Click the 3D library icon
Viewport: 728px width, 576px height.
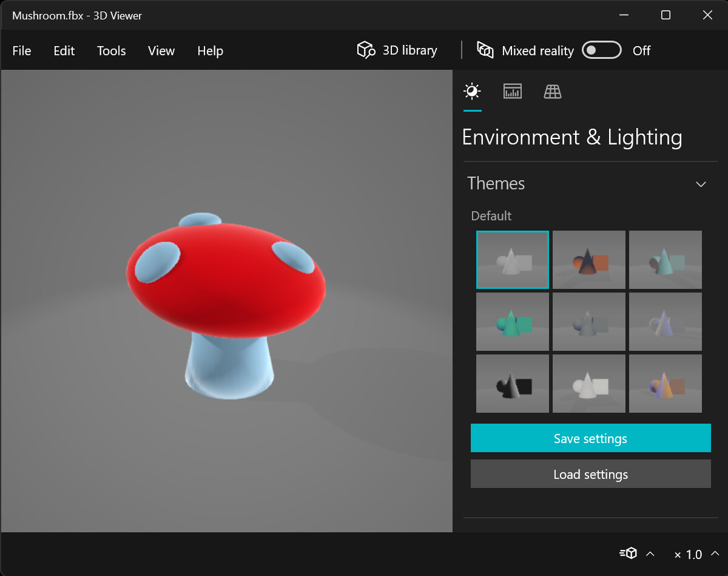click(366, 50)
